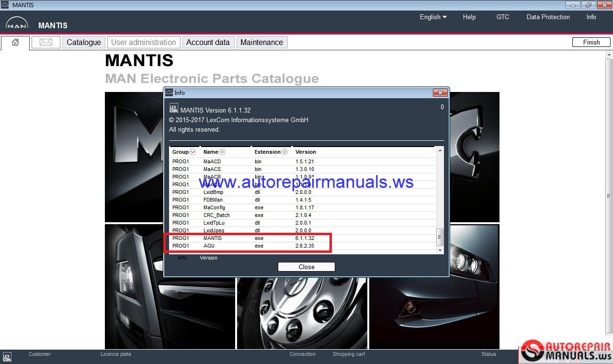
Task: Click version 1.4.1.5 of FDBMan
Action: [x=303, y=200]
